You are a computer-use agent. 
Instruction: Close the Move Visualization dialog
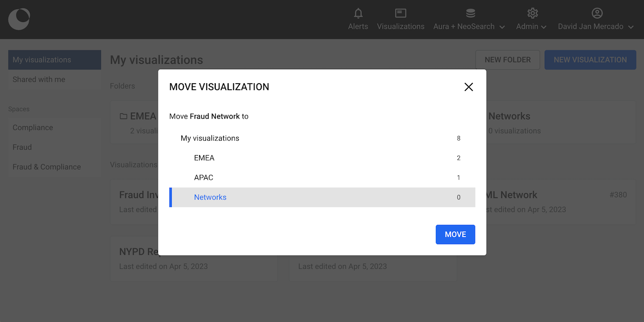[x=469, y=87]
